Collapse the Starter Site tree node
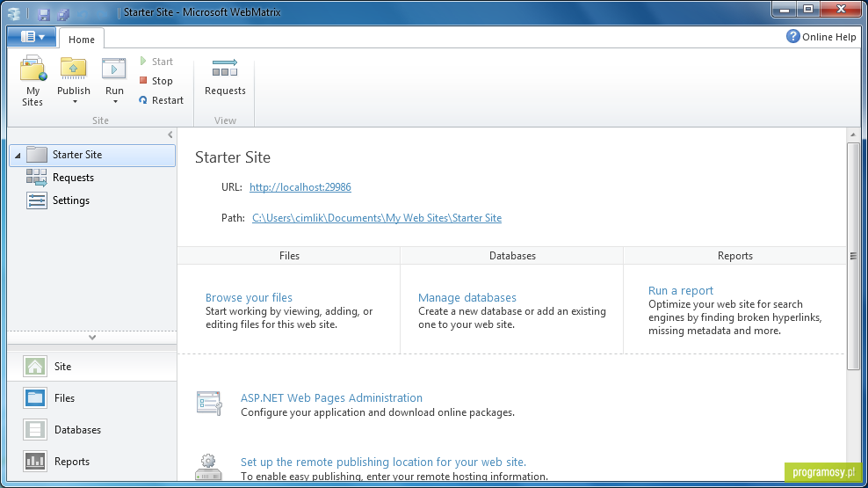The image size is (868, 488). [x=18, y=156]
